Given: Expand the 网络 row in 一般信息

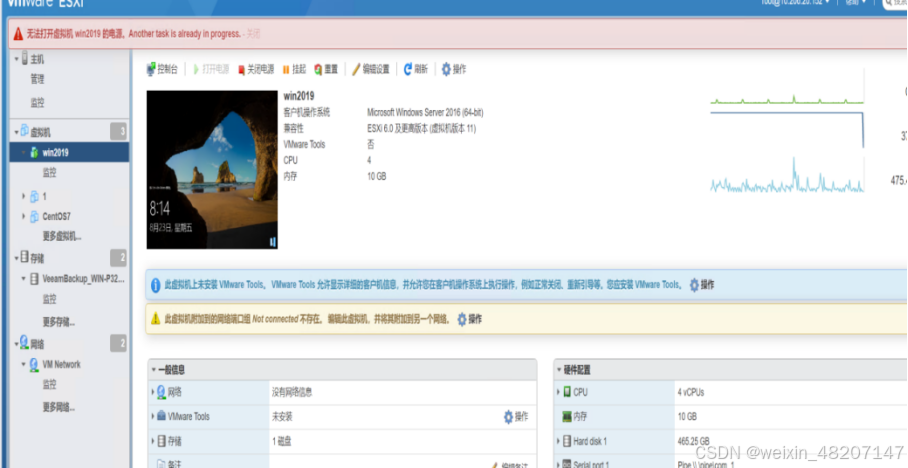Looking at the screenshot, I should (153, 392).
